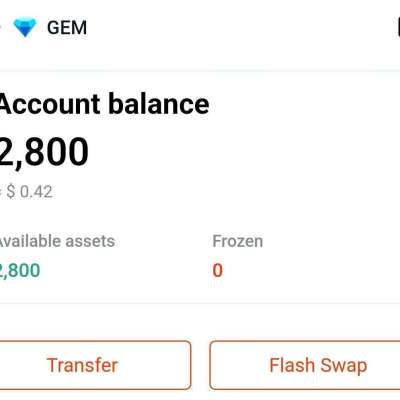Select the red 0 frozen amount
Viewport: 400px width, 400px height.
click(x=218, y=270)
